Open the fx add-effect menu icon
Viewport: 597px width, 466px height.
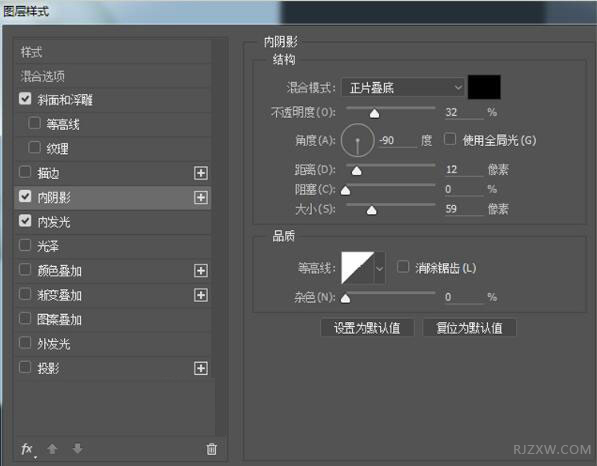[27, 449]
